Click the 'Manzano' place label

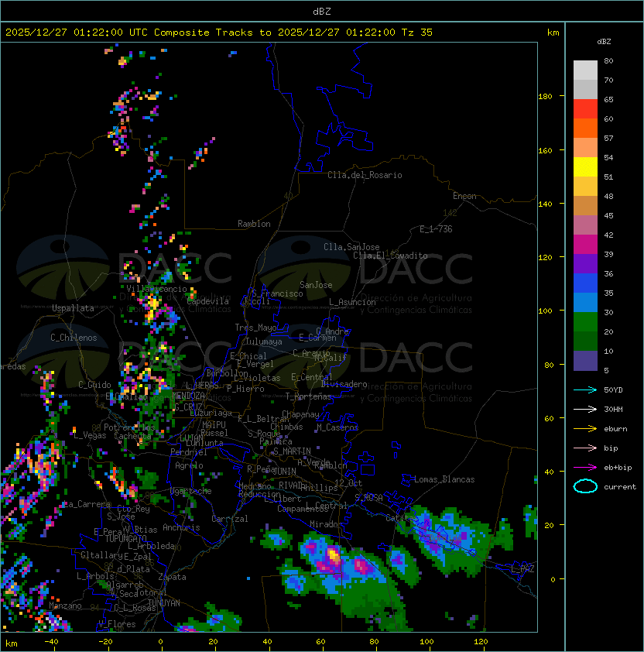[65, 606]
